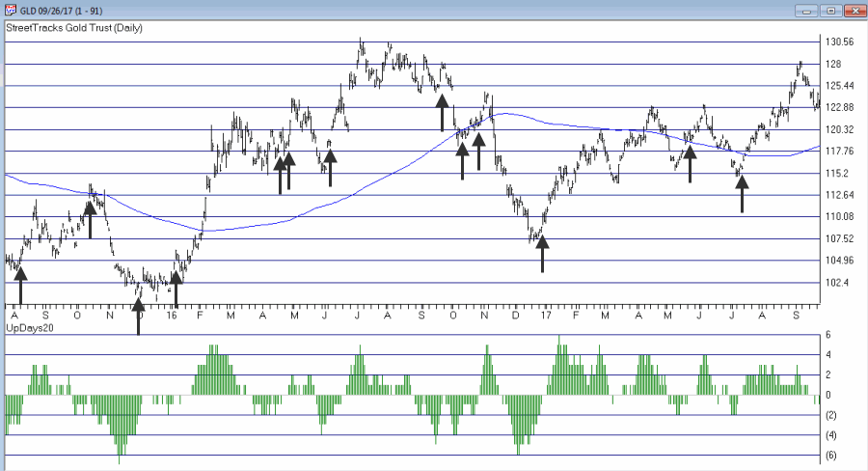Viewport: 868px width, 471px height.
Task: Select the 102.4 price level label
Action: click(x=836, y=283)
